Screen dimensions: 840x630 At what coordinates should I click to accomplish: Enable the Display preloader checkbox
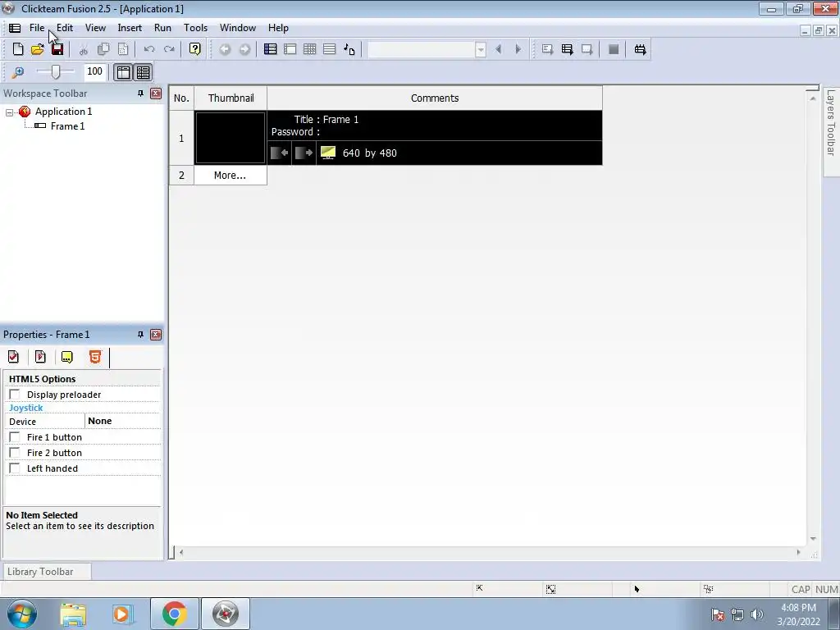[x=15, y=395]
